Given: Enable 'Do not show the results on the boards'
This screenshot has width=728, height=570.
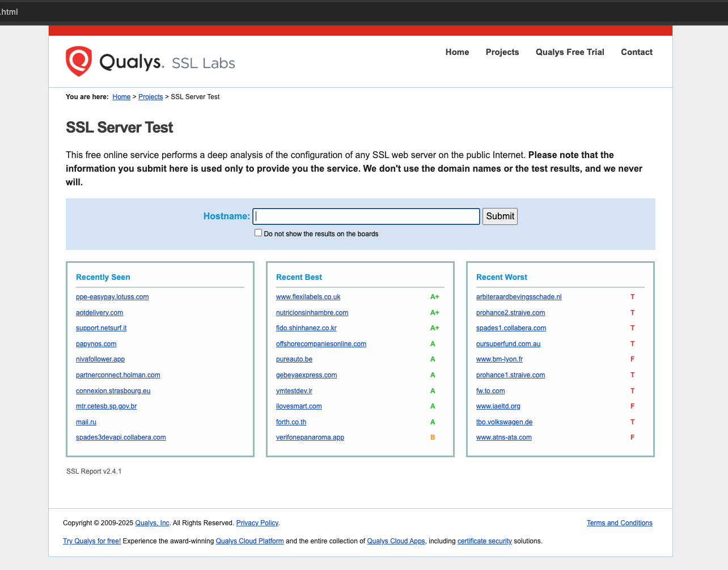Looking at the screenshot, I should [259, 233].
